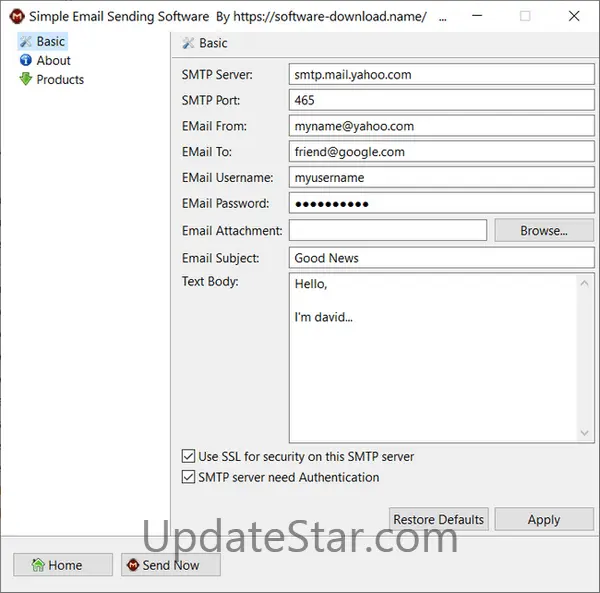Toggle Use SSL for security checkbox
The width and height of the screenshot is (600, 593).
point(188,456)
